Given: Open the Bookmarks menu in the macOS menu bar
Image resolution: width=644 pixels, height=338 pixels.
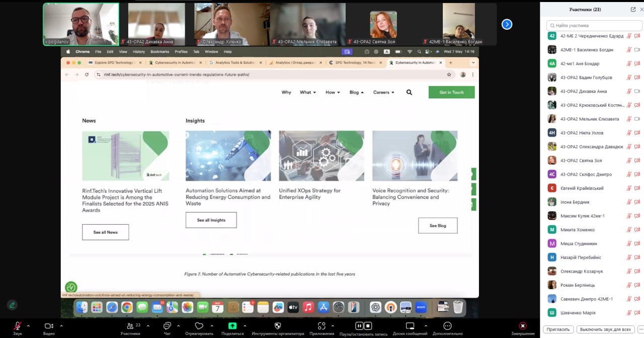Looking at the screenshot, I should coord(159,51).
